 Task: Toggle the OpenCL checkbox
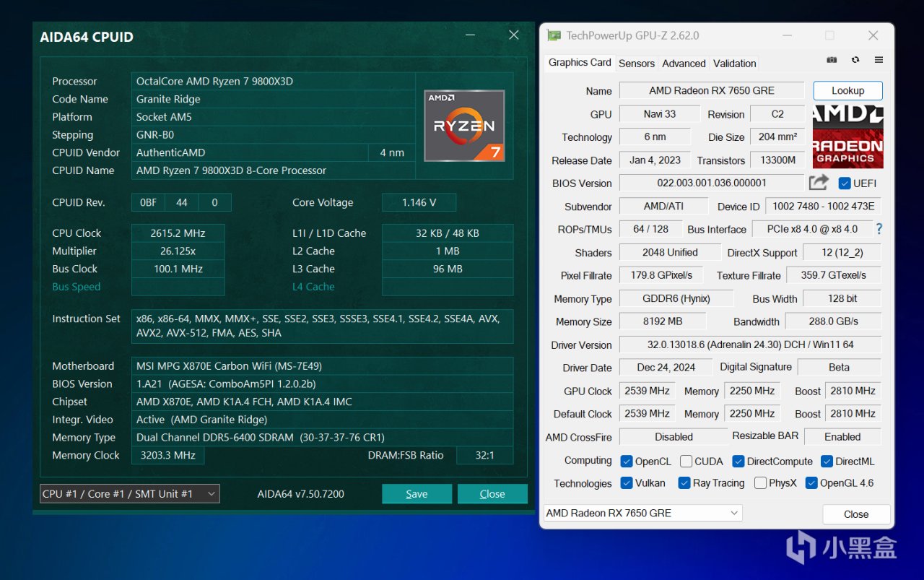(627, 461)
